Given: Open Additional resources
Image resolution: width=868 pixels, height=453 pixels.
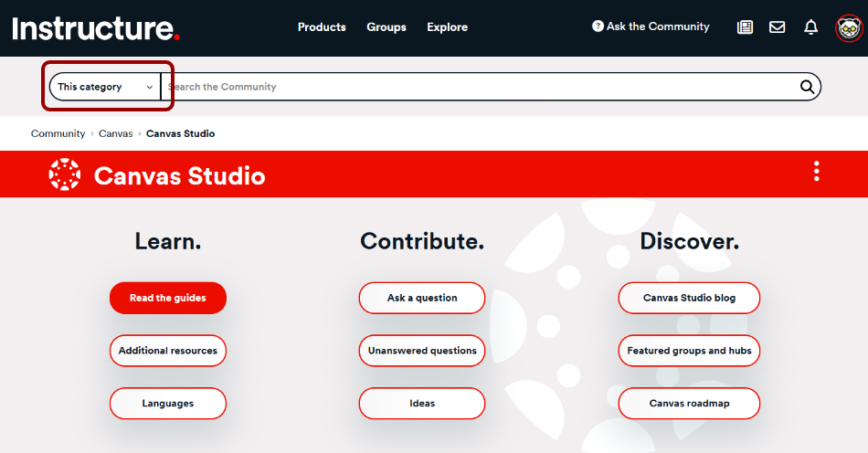Looking at the screenshot, I should [x=168, y=351].
